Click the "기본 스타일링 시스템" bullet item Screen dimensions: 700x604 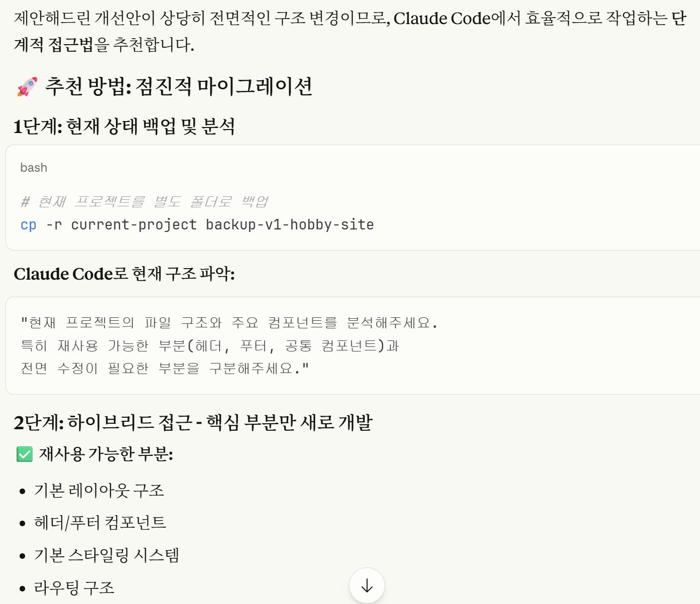tap(106, 555)
